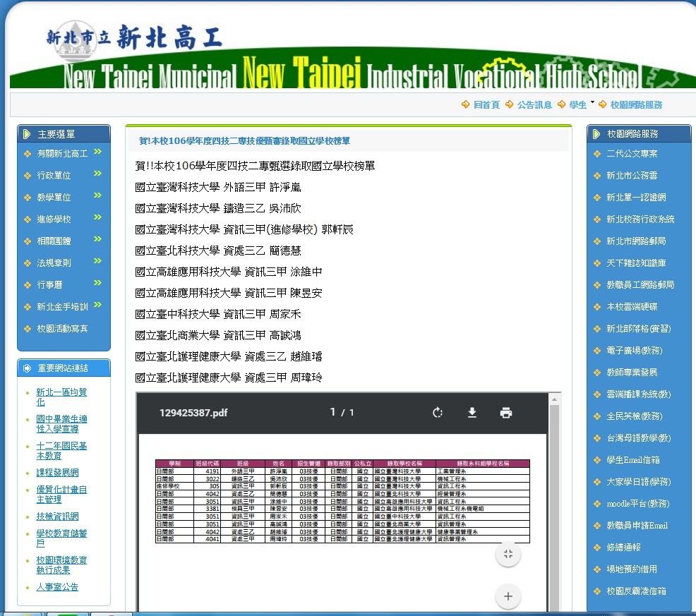
Task: Download the 129425387.pdf file
Action: (x=472, y=413)
